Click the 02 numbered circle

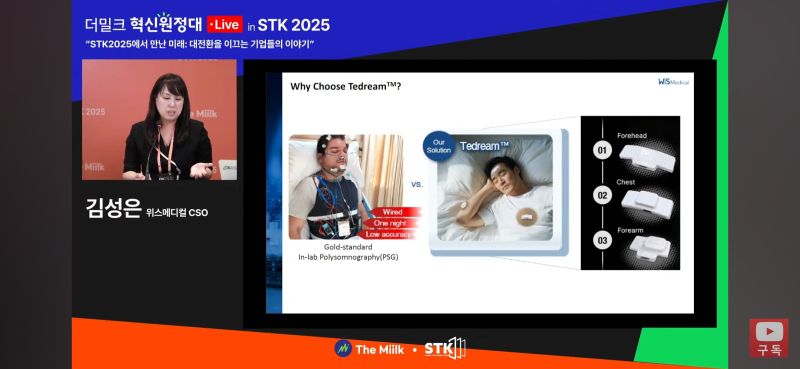[x=603, y=195]
